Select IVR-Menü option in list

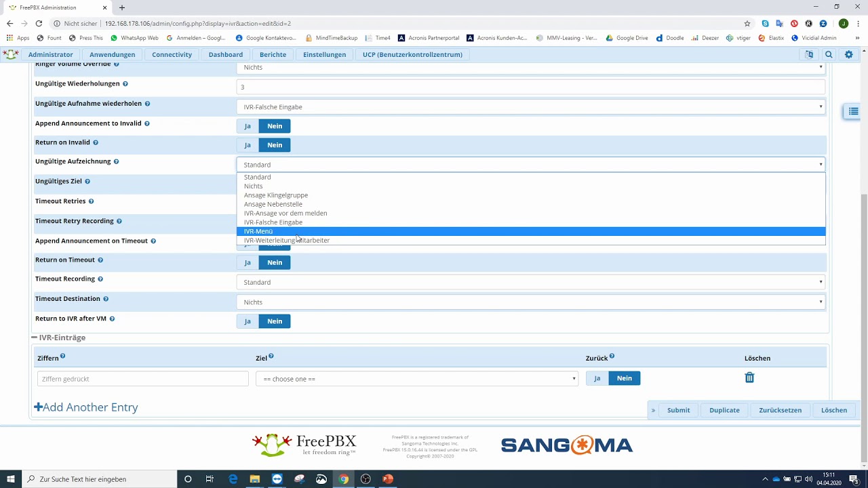click(531, 231)
